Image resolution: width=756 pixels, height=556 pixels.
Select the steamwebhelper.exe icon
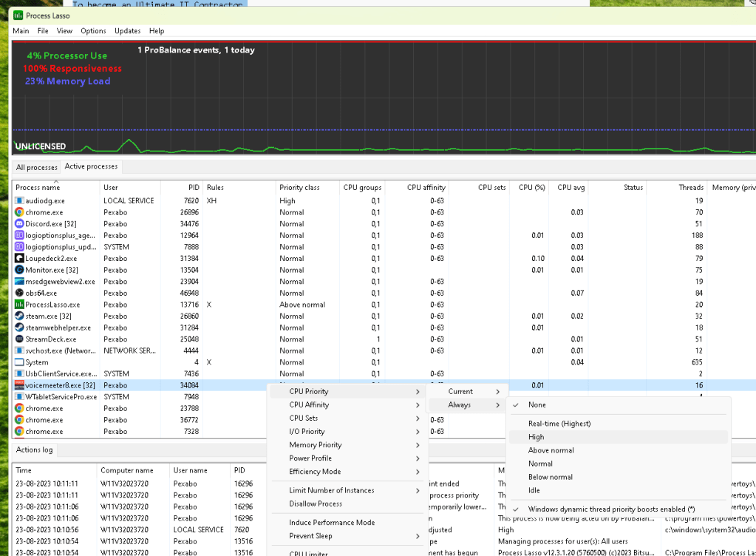19,328
